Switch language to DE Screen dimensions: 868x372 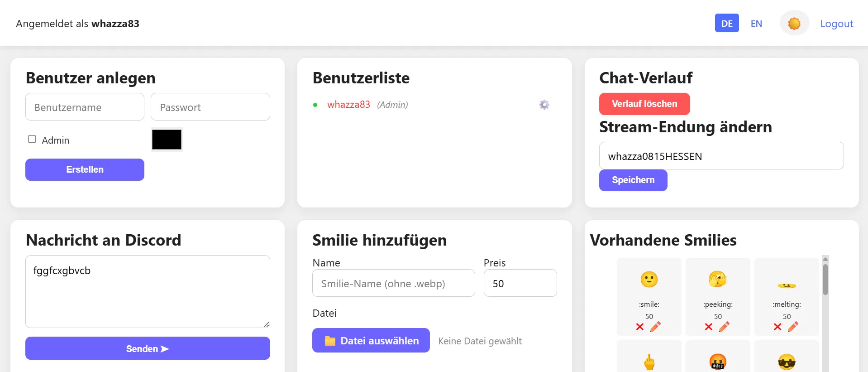click(x=726, y=24)
